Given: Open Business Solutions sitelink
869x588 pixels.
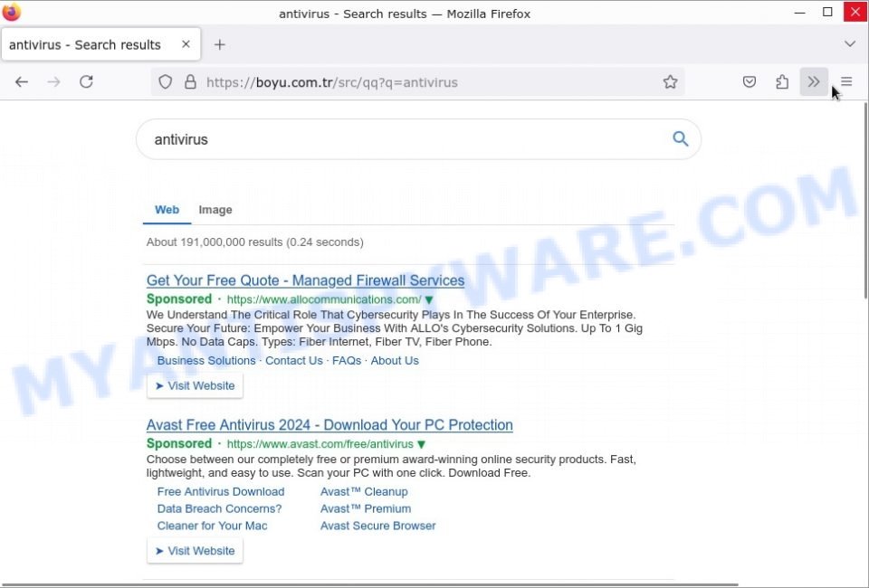Looking at the screenshot, I should [206, 360].
